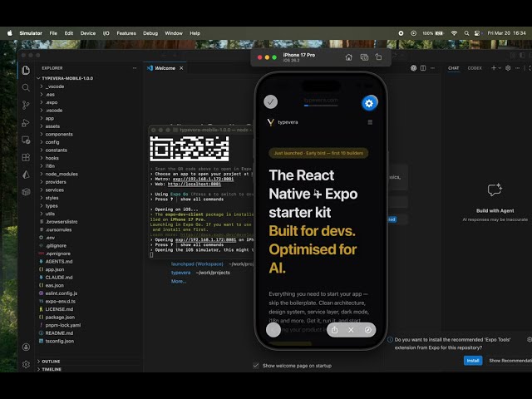This screenshot has width=532, height=399.
Task: Expand the services folder
Action: point(55,190)
